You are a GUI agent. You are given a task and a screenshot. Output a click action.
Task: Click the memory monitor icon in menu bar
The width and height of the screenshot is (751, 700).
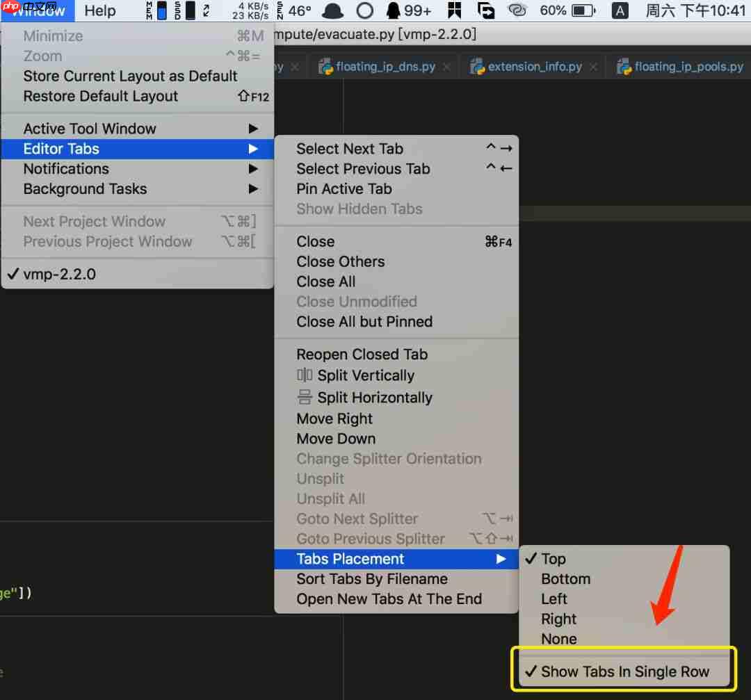tap(150, 10)
